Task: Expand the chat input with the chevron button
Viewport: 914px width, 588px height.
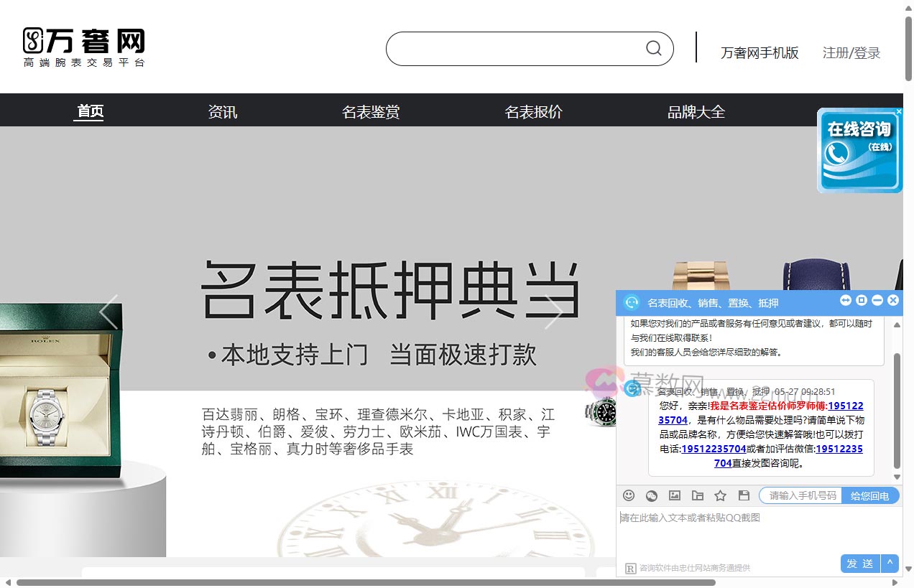Action: pos(890,564)
